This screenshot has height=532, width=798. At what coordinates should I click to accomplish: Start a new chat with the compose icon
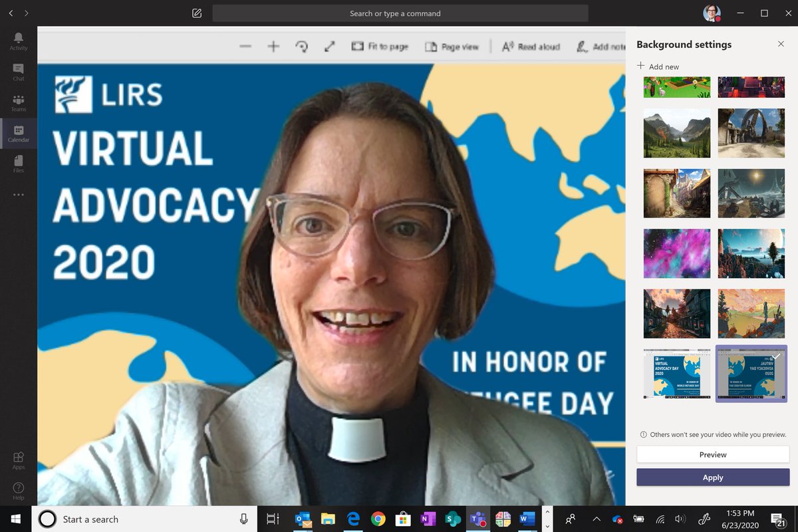[x=196, y=13]
